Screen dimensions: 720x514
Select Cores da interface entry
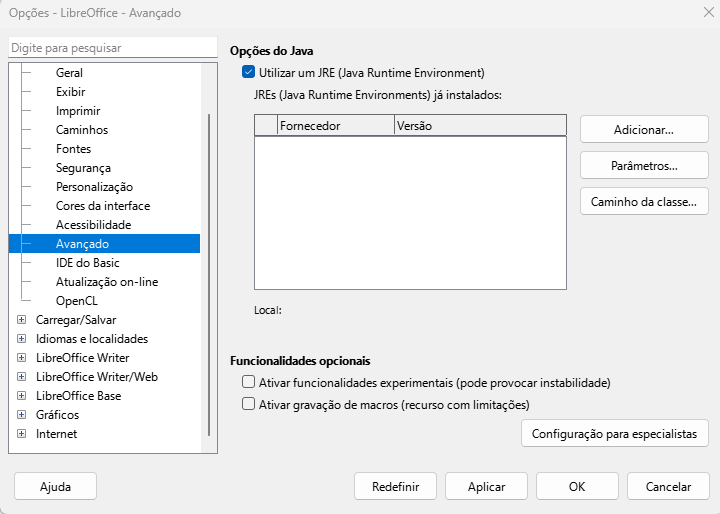pos(103,206)
